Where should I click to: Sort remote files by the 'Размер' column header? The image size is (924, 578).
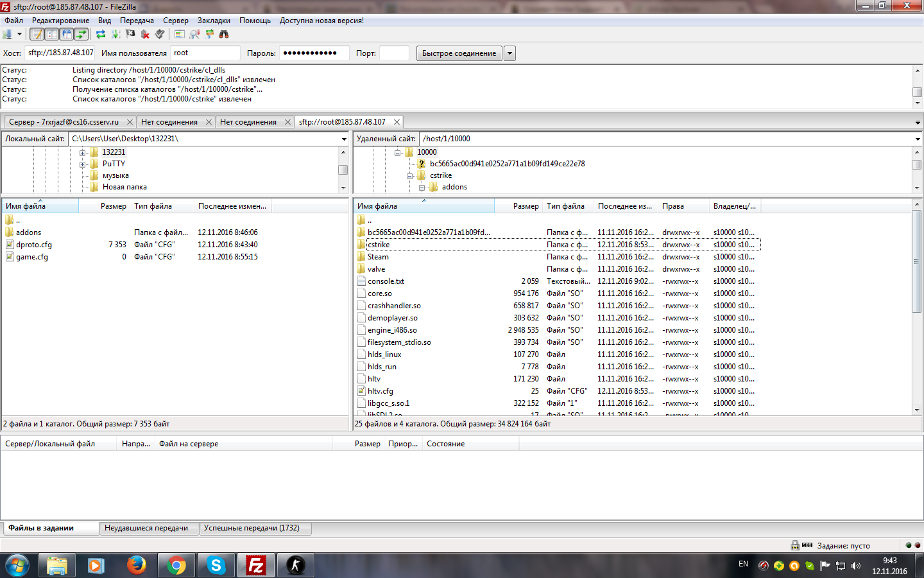tap(519, 206)
